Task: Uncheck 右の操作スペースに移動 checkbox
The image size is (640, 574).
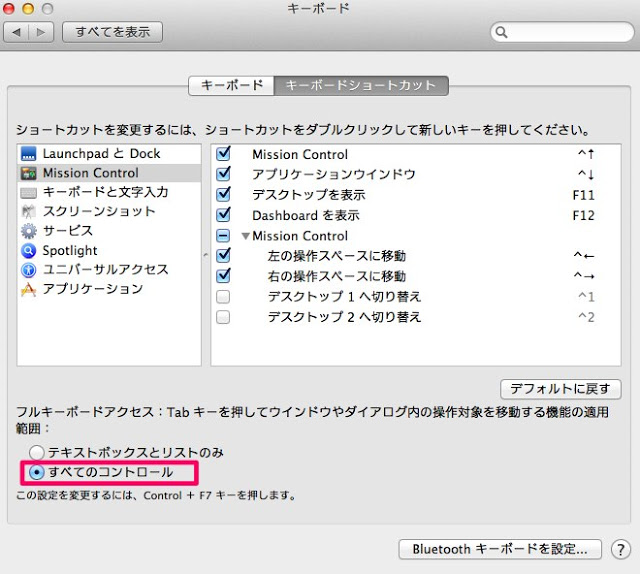Action: [x=223, y=276]
